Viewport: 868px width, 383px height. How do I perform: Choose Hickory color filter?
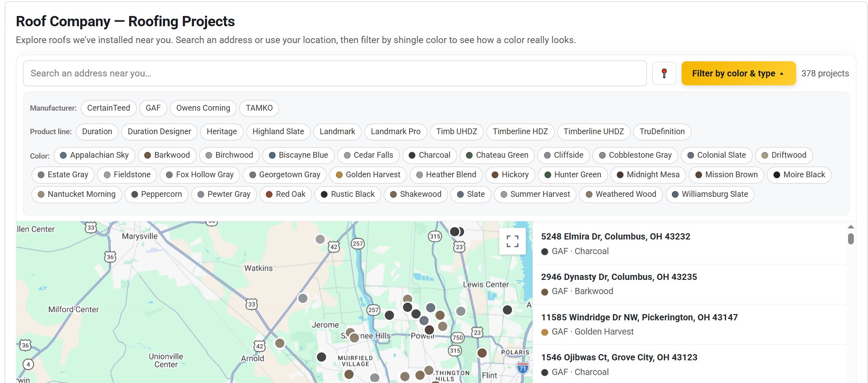[510, 175]
